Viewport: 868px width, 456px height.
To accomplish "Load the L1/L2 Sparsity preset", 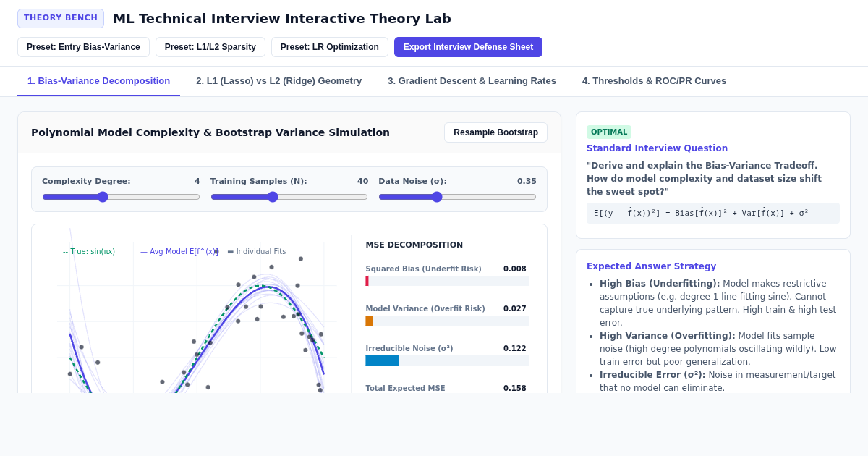I will (x=210, y=47).
